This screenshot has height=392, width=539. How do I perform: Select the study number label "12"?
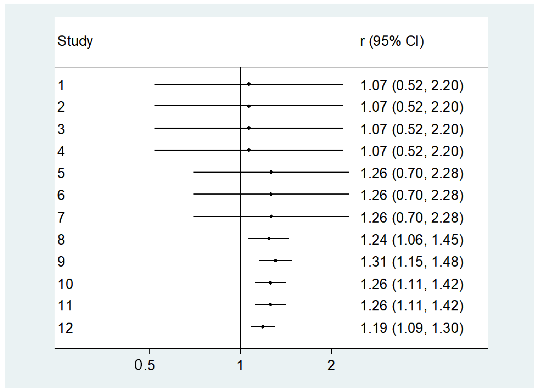65,328
